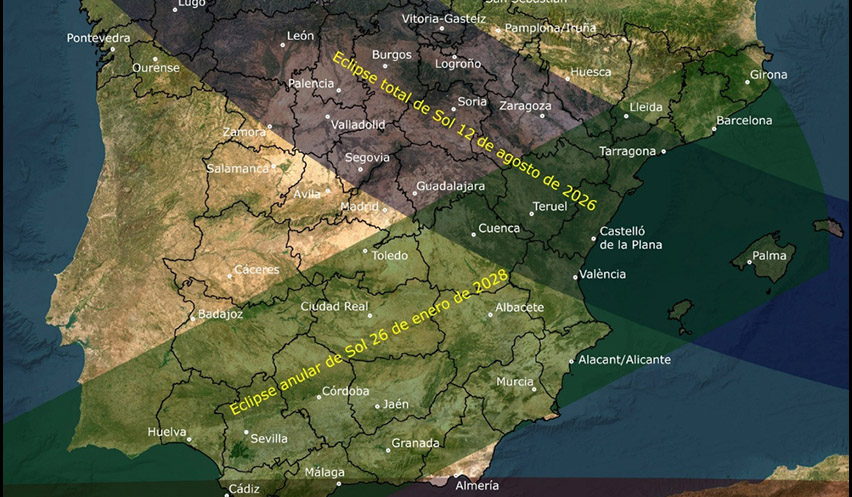
Task: Click the 'Eclipse total de Sol 12 de agosto de 2026' label
Action: [465, 131]
